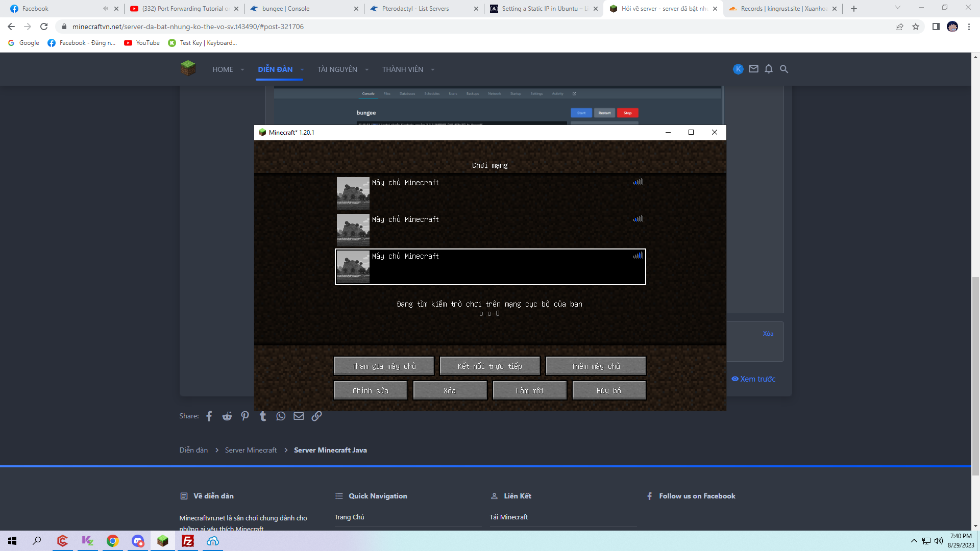Open the inbox envelope icon
Screen dimensions: 980x551
pos(753,69)
